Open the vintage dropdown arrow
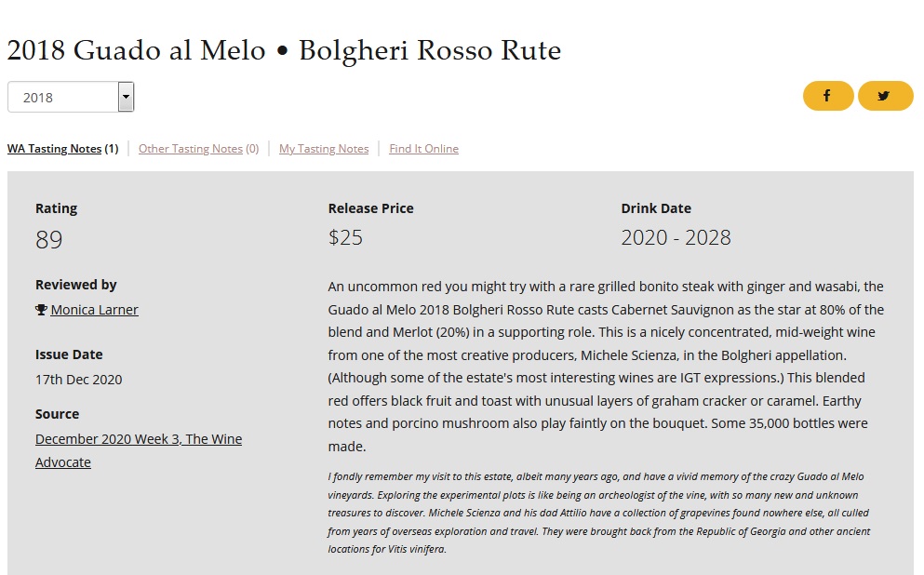Image resolution: width=924 pixels, height=575 pixels. (x=126, y=97)
